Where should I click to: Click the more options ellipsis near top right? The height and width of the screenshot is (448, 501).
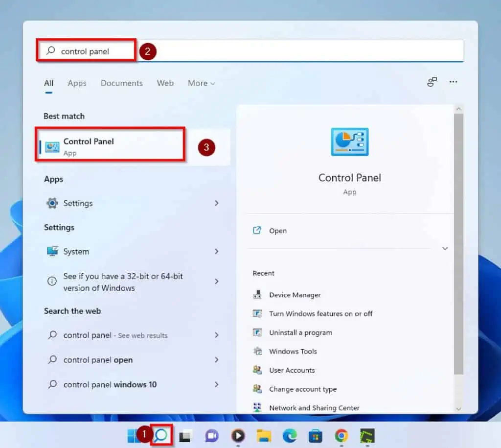click(x=453, y=82)
